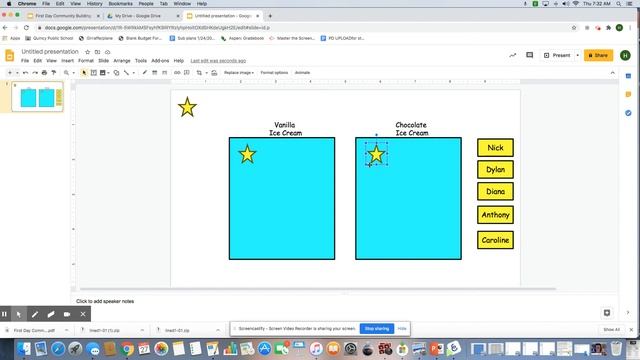Click the Redo arrow in the toolbar
640x360 pixels.
[x=35, y=73]
